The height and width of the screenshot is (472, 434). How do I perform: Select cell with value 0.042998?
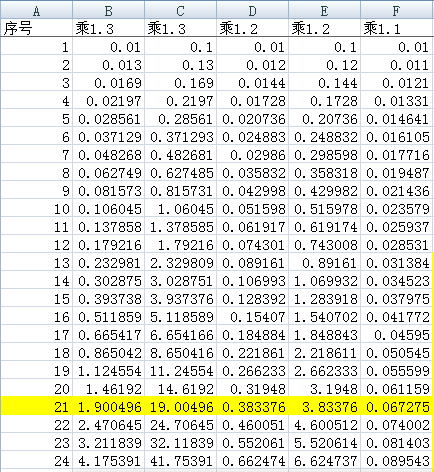(252, 191)
